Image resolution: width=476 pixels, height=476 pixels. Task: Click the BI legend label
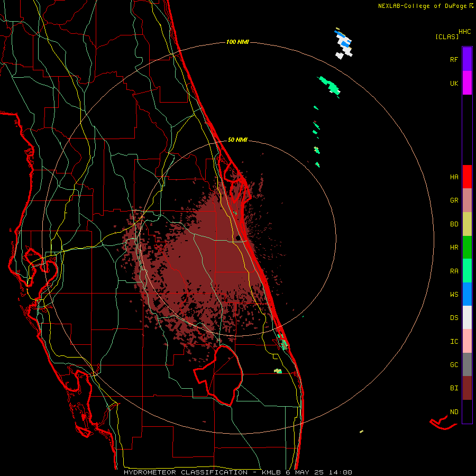click(x=454, y=388)
